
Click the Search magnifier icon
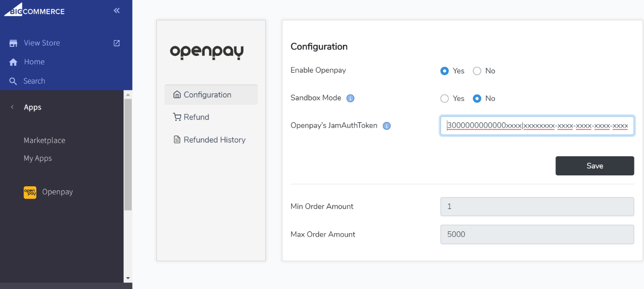coord(13,81)
